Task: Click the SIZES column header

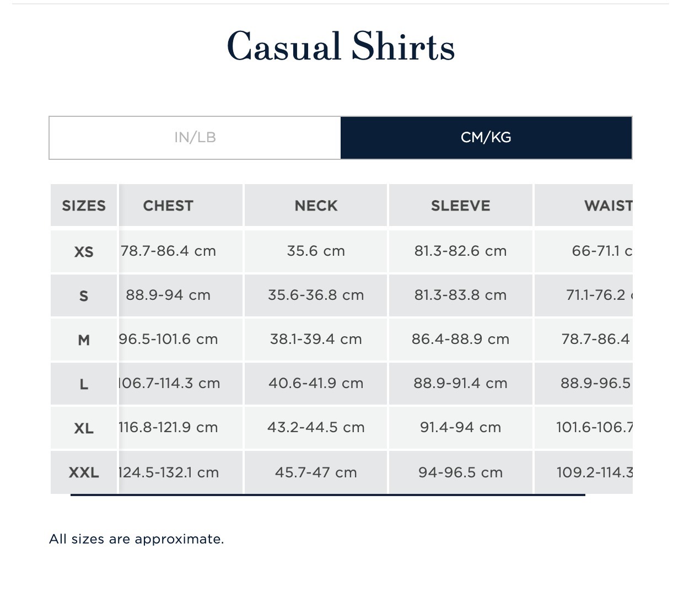Action: point(84,206)
